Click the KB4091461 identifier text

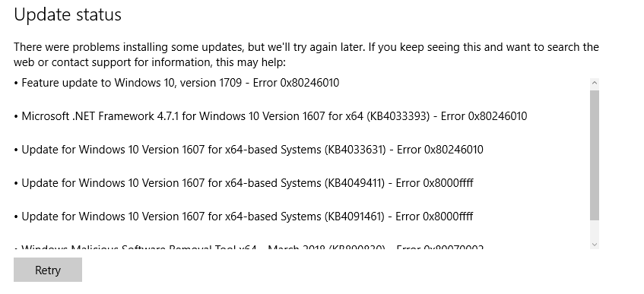[x=355, y=216]
